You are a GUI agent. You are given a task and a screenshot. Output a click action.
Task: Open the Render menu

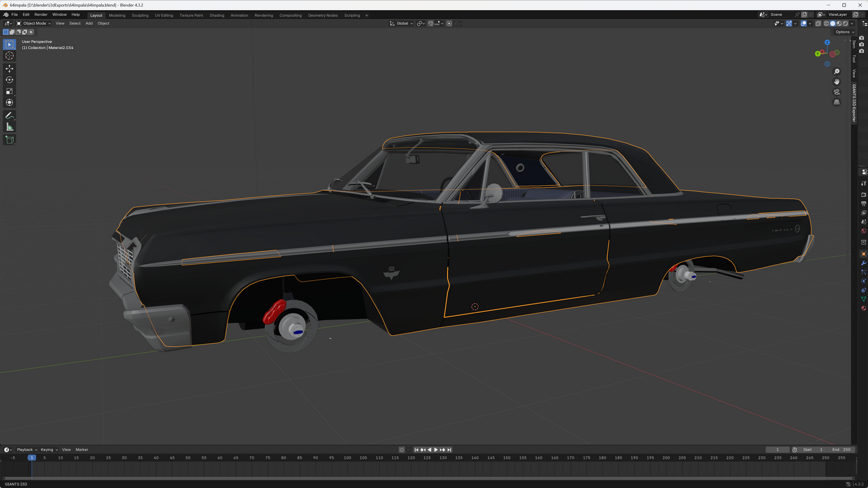(x=40, y=14)
